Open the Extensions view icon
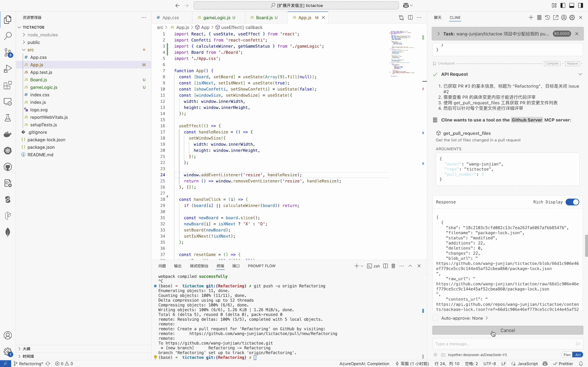Screen dimensions: 588x367 (x=8, y=85)
